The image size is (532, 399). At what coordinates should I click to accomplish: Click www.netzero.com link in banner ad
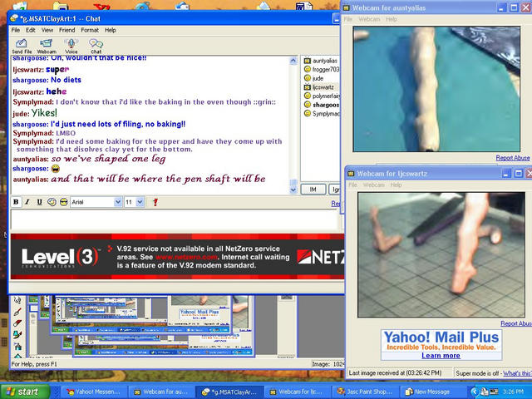(186, 257)
